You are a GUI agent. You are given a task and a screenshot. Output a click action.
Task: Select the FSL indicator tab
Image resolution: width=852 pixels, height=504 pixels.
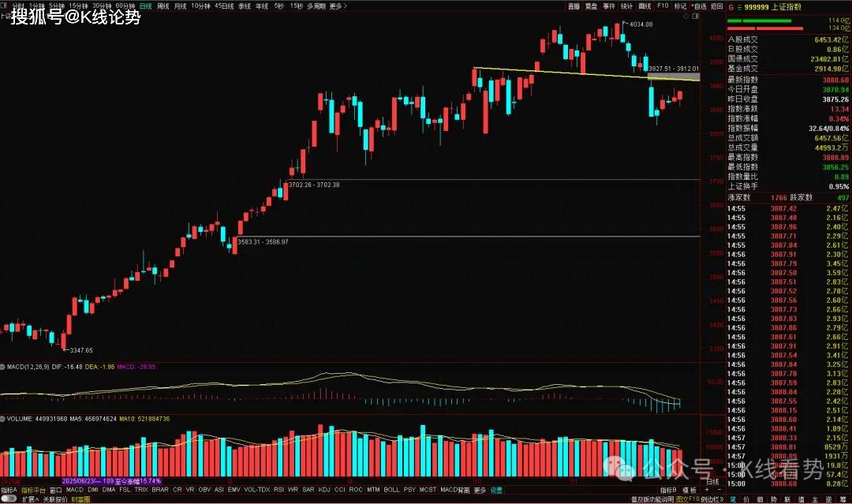125,490
